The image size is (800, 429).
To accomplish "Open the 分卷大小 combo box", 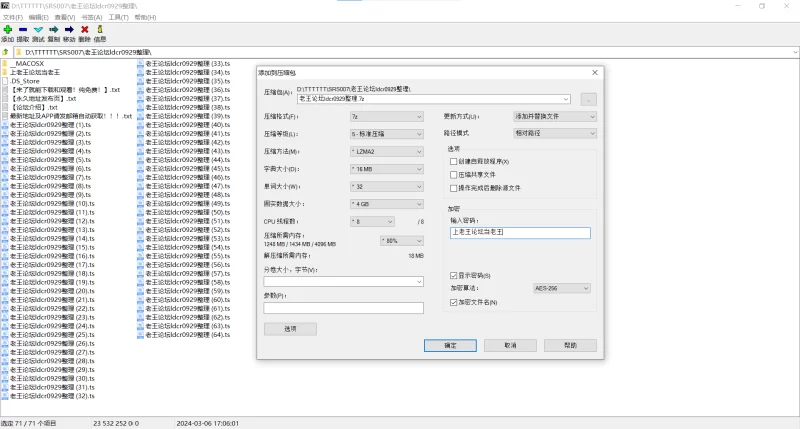I will coord(343,282).
